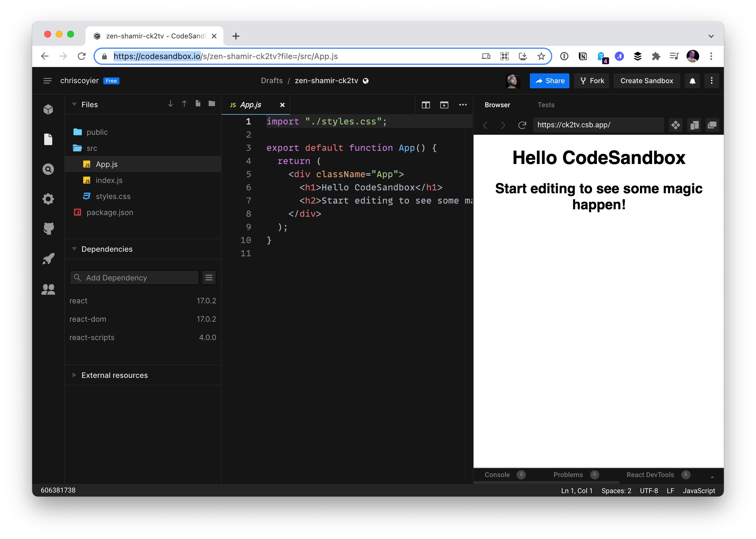Toggle split editor view icon
The image size is (756, 539).
coord(426,105)
